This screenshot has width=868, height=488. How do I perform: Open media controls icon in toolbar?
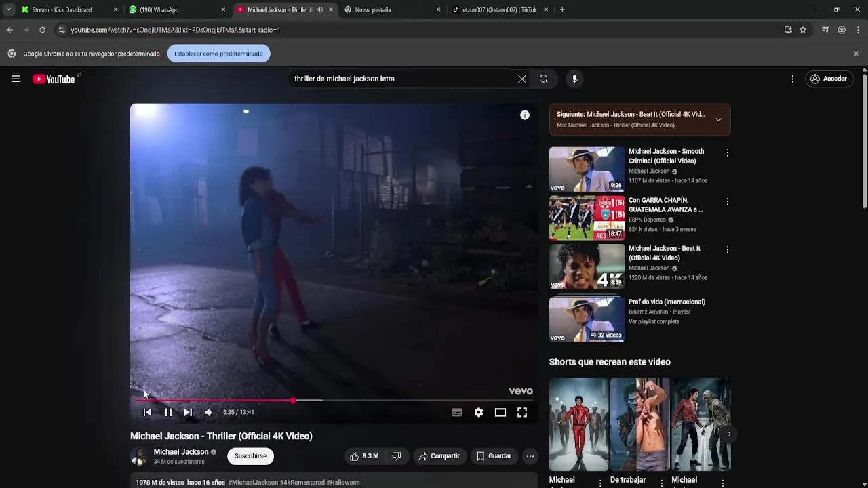[825, 30]
